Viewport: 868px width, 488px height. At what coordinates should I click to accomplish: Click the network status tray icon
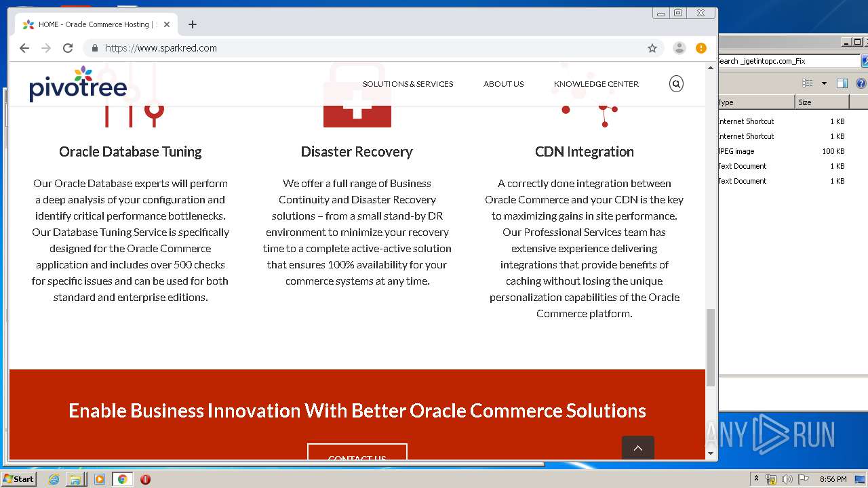click(771, 479)
